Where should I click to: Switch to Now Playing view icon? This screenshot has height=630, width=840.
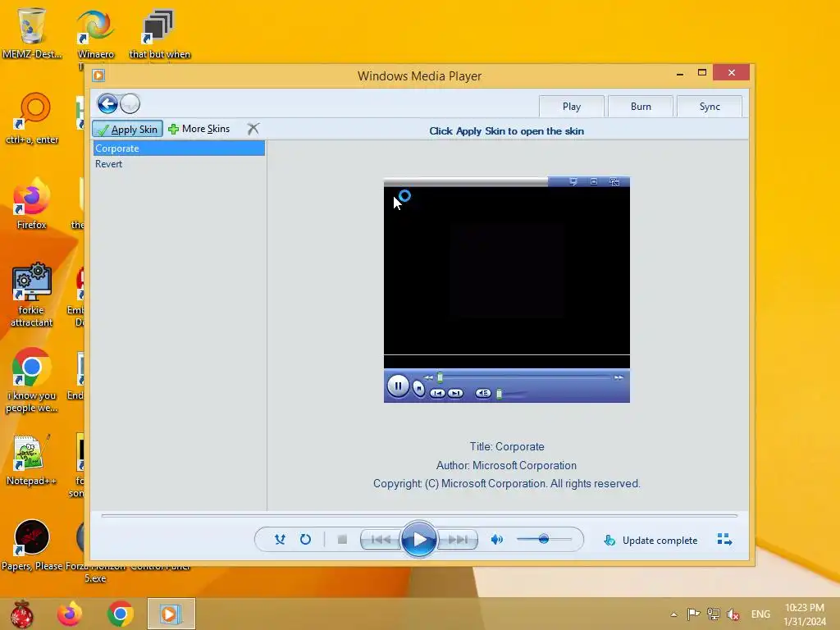[x=724, y=540]
